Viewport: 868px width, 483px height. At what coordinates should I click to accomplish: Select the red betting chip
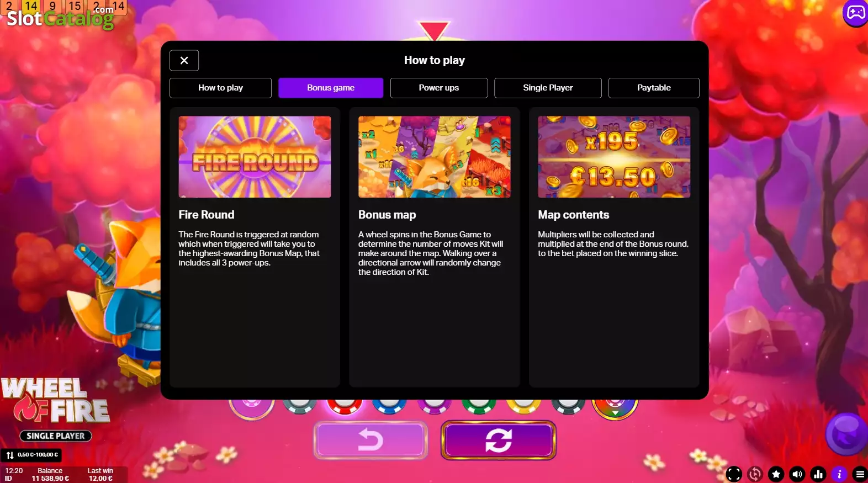[x=345, y=406]
